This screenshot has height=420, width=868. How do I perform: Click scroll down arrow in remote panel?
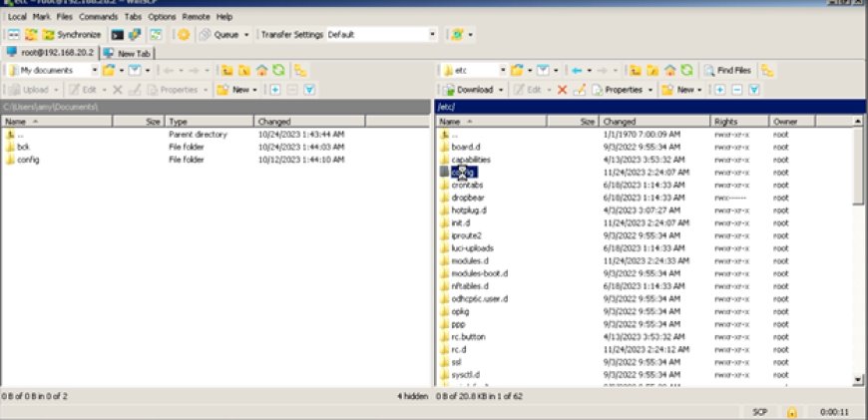point(858,380)
